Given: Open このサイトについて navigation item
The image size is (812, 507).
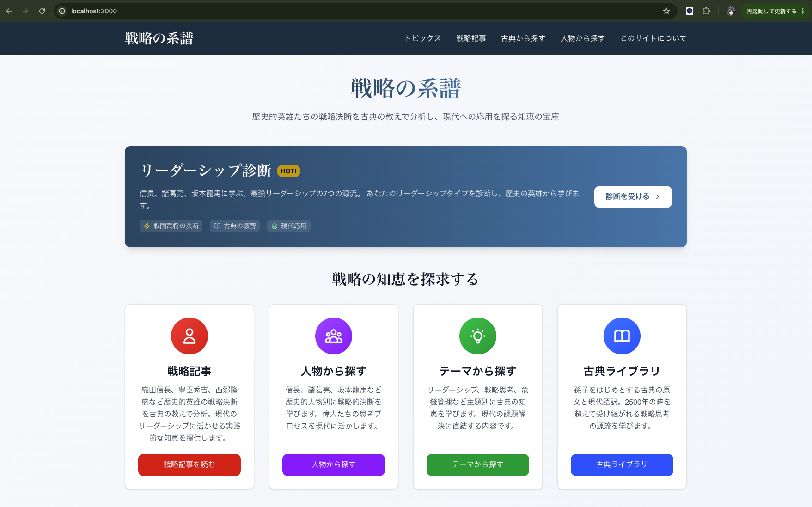Looking at the screenshot, I should click(653, 38).
